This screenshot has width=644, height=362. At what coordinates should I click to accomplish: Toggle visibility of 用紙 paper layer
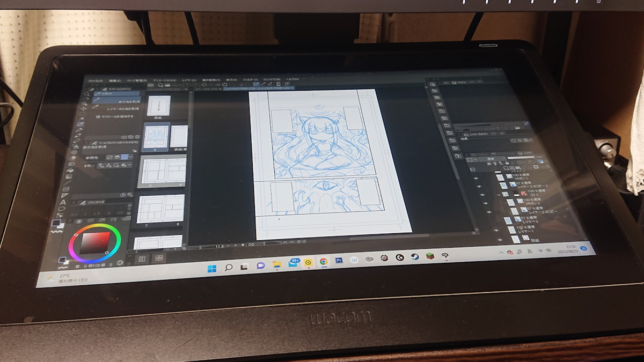500,240
